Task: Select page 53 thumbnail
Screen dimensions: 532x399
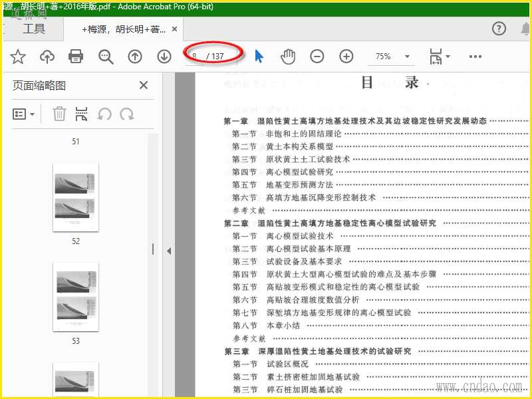Action: coord(76,297)
